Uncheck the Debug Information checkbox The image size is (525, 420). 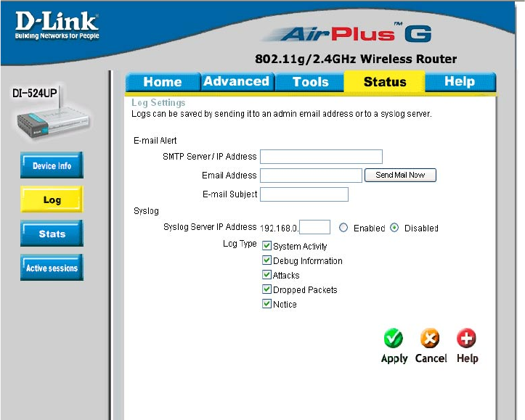tap(266, 260)
